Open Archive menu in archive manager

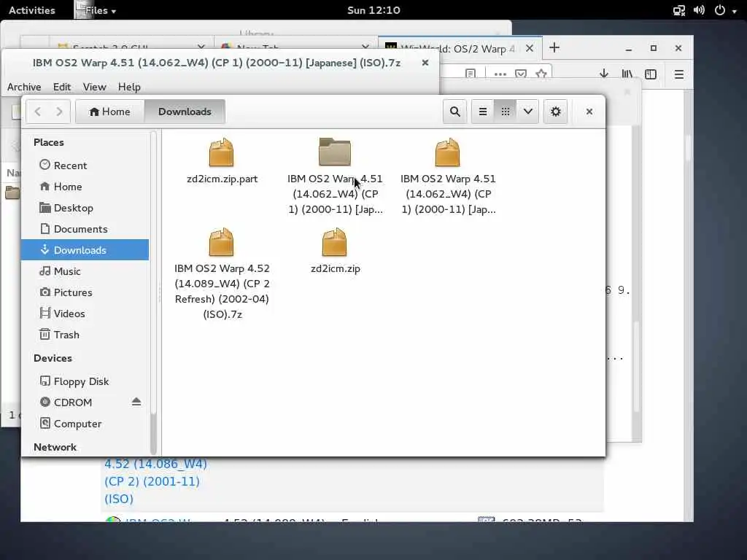[x=24, y=87]
